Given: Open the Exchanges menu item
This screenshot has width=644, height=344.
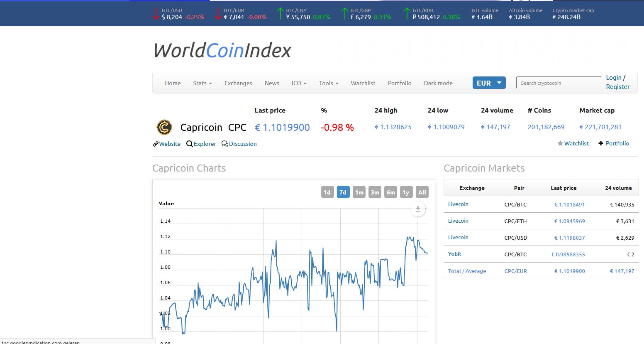Looking at the screenshot, I should pos(238,83).
